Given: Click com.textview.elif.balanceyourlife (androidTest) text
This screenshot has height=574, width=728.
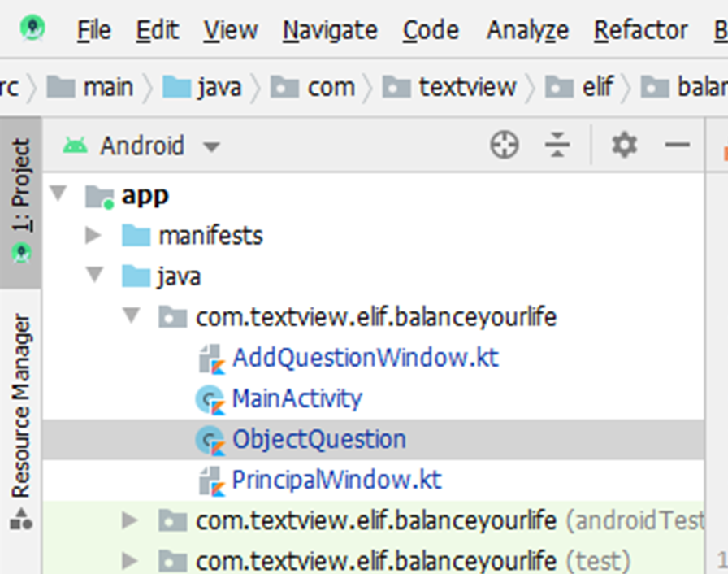Looking at the screenshot, I should click(450, 521).
